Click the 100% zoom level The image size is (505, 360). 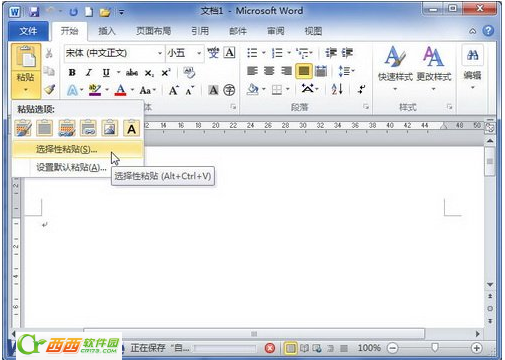tap(369, 348)
